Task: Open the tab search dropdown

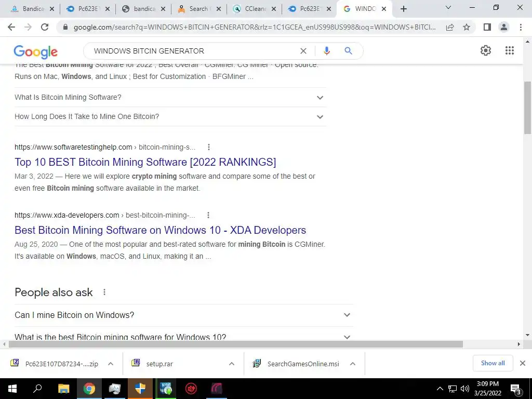Action: click(448, 7)
